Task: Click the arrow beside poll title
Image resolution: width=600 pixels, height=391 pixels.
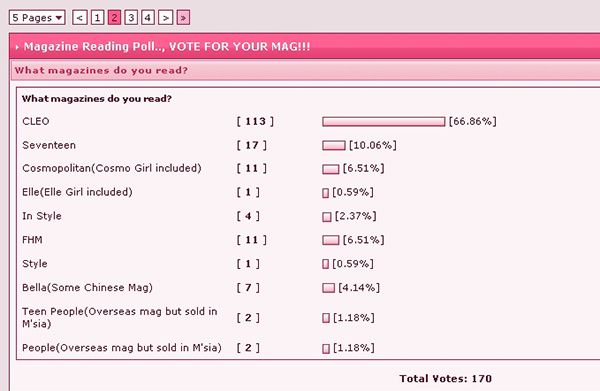Action: tap(17, 47)
